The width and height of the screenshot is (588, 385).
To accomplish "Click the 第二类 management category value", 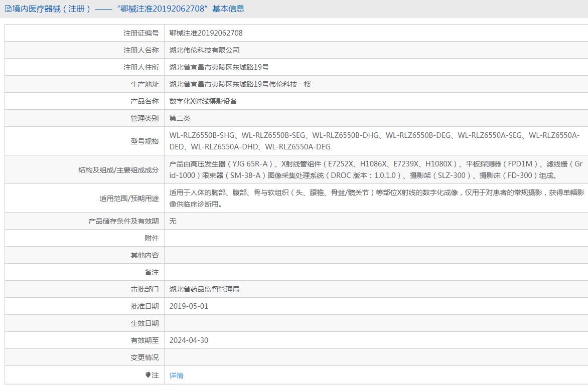I will pos(180,118).
